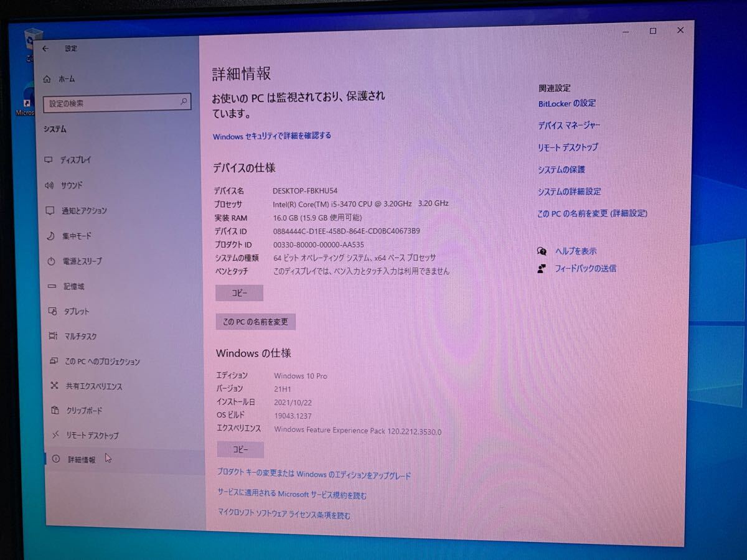Click installed RAM value 16.0 GB
The height and width of the screenshot is (560, 747).
click(317, 218)
